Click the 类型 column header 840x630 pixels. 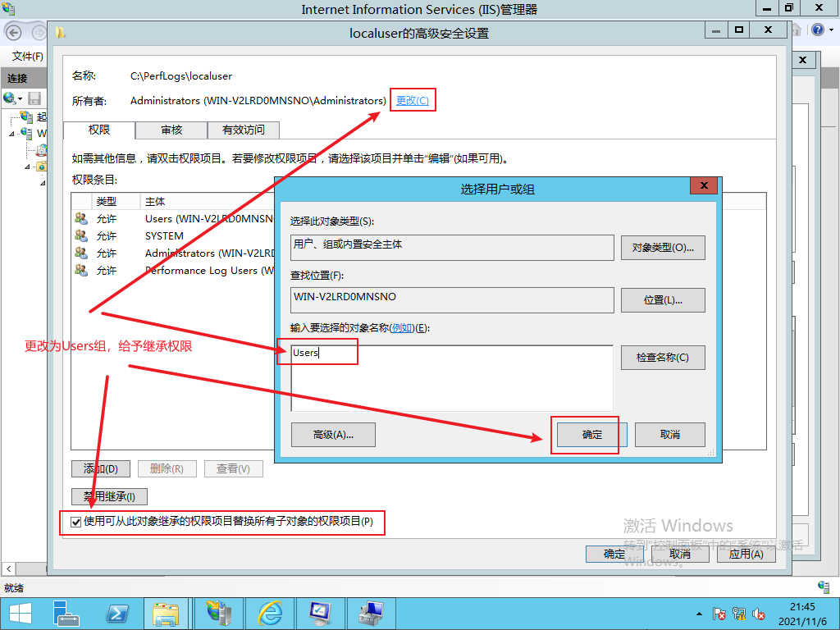(x=116, y=202)
